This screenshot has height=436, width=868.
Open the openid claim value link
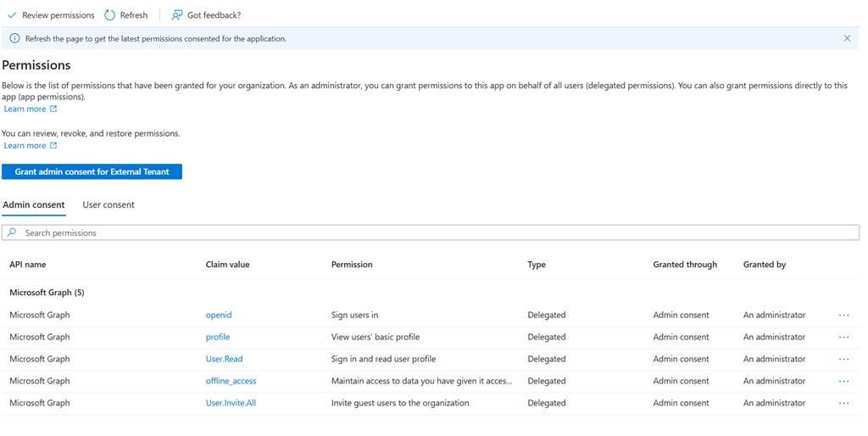point(219,315)
